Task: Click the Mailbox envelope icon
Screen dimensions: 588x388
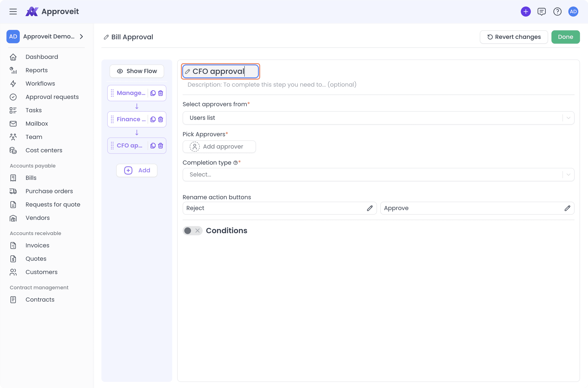Action: click(x=13, y=124)
